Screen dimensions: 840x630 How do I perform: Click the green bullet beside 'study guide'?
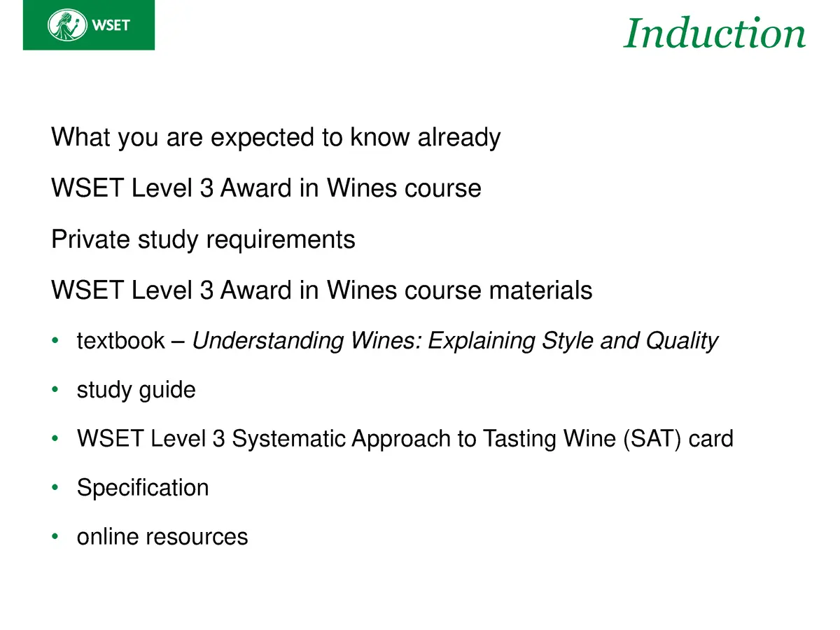tap(55, 391)
